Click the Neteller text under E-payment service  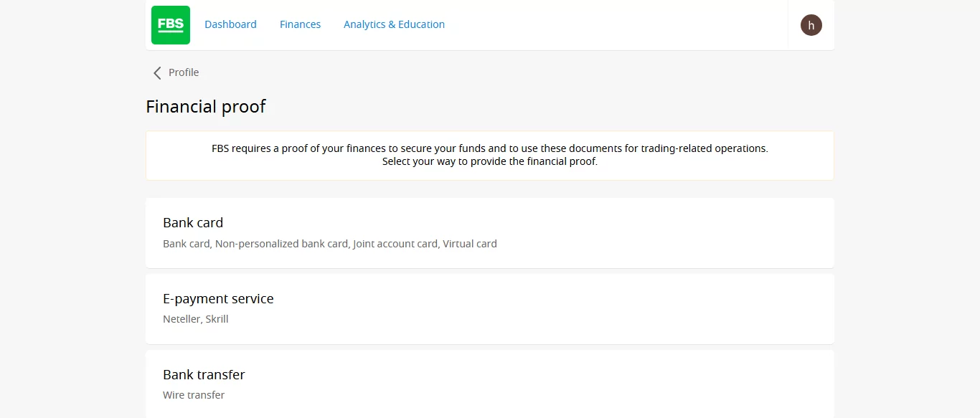(x=182, y=319)
